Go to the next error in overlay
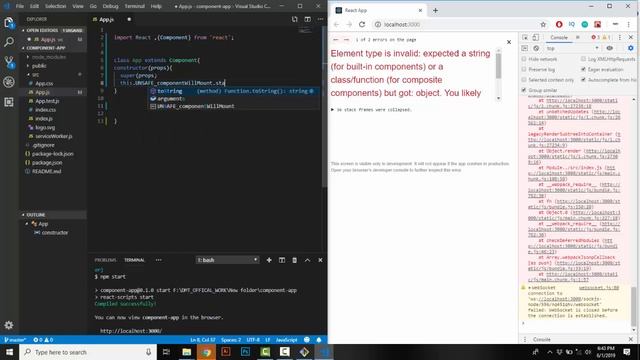This screenshot has height=360, width=640. click(x=346, y=40)
